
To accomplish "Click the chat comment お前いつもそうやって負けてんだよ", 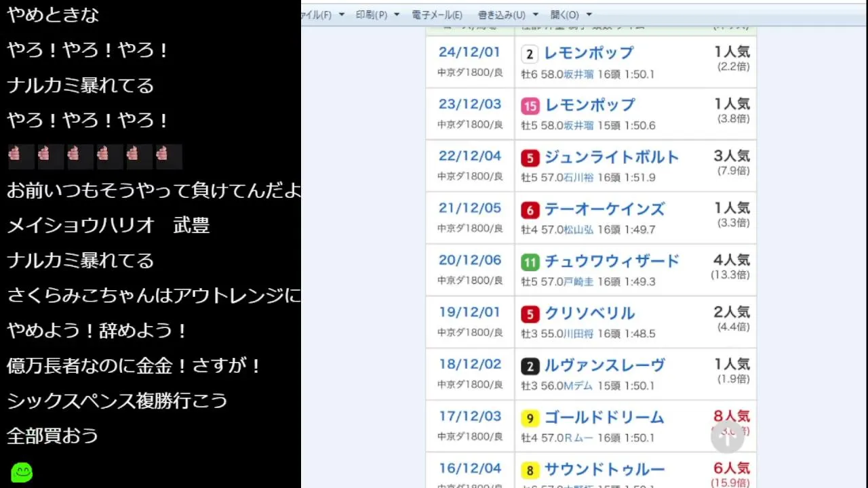I will tap(154, 190).
